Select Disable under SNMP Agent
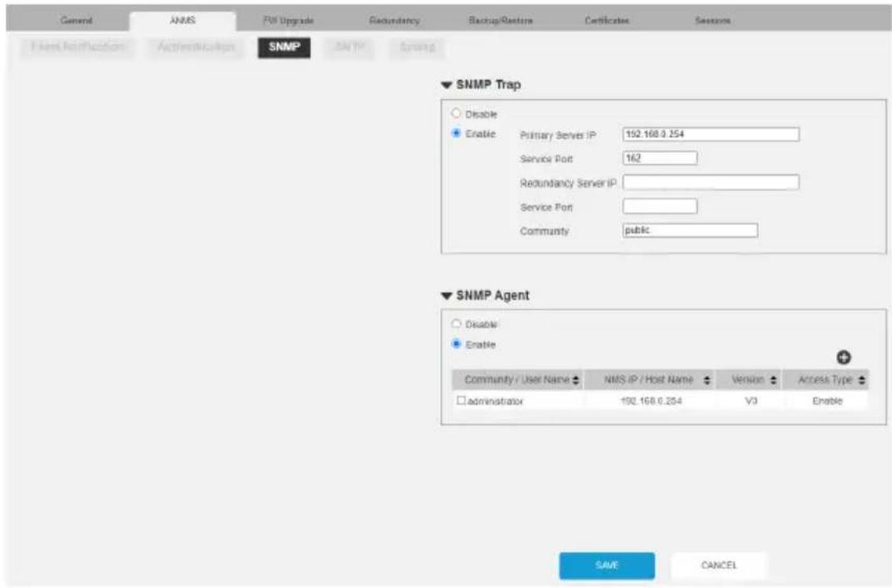This screenshot has height=588, width=892. (456, 324)
